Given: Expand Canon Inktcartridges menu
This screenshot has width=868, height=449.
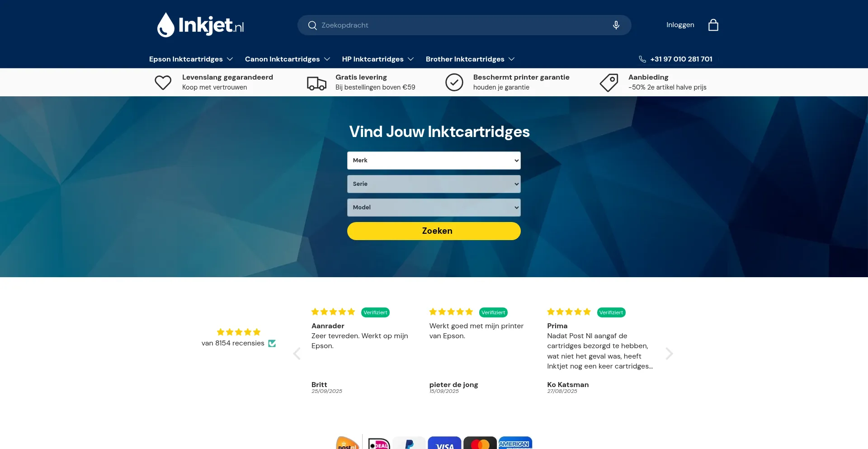Looking at the screenshot, I should 288,59.
